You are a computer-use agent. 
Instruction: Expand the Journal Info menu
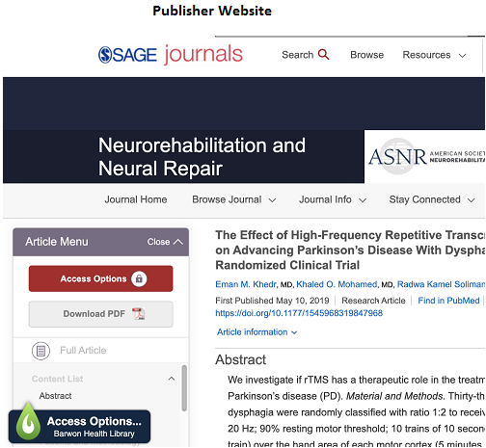[x=333, y=199]
